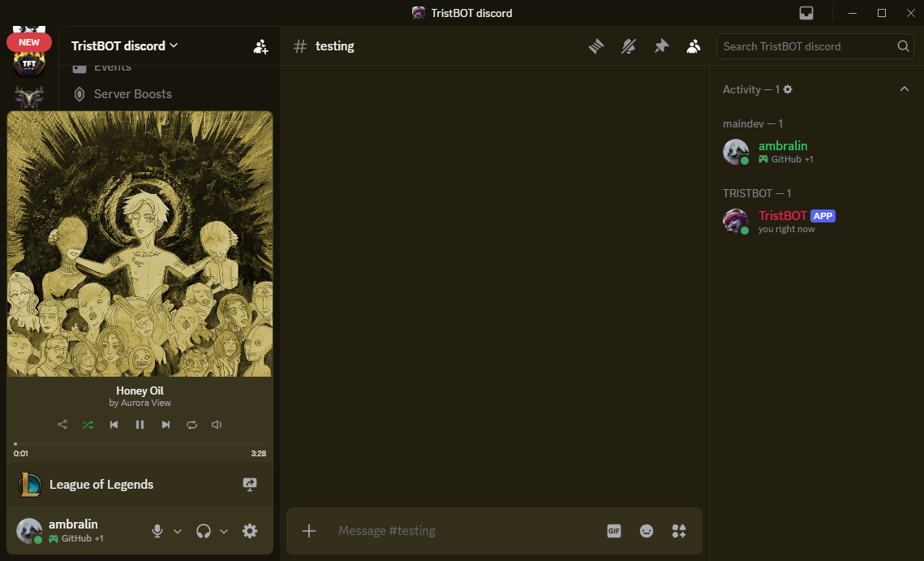924x561 pixels.
Task: Click the Activity settings gear icon
Action: coord(788,89)
